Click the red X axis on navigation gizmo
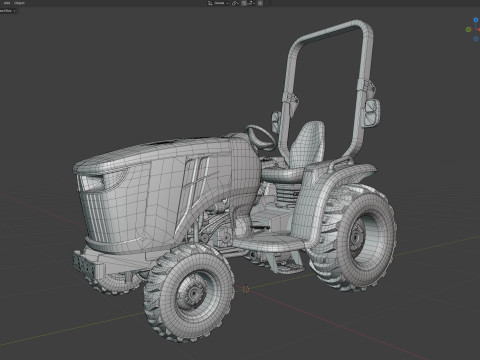The width and height of the screenshot is (480, 360). pos(479,30)
